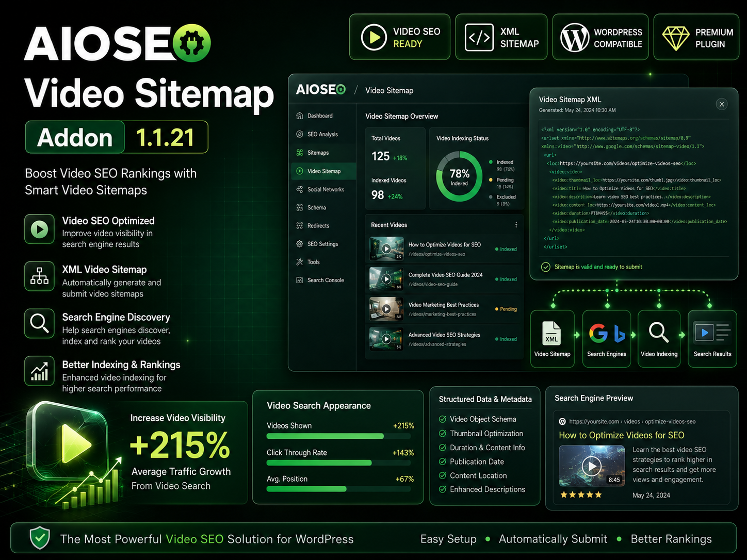Click the yoursite.com breadcrumb URL in preview
The width and height of the screenshot is (747, 560).
click(632, 421)
